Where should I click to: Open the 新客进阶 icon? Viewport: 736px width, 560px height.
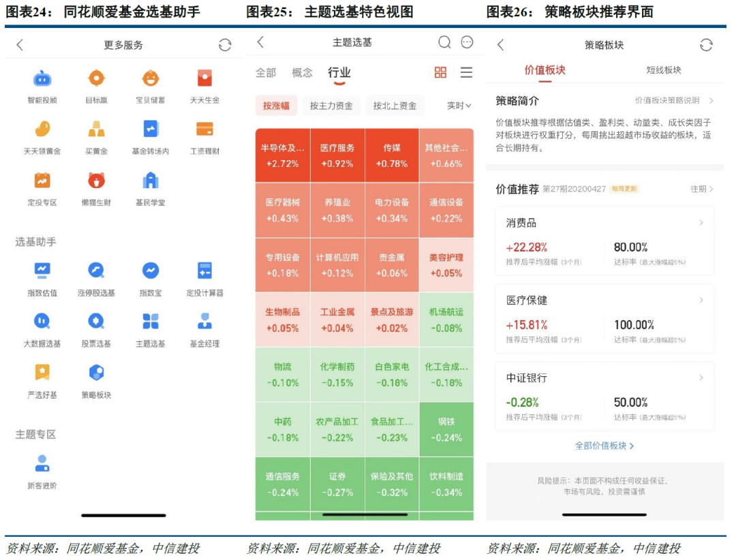pos(42,463)
